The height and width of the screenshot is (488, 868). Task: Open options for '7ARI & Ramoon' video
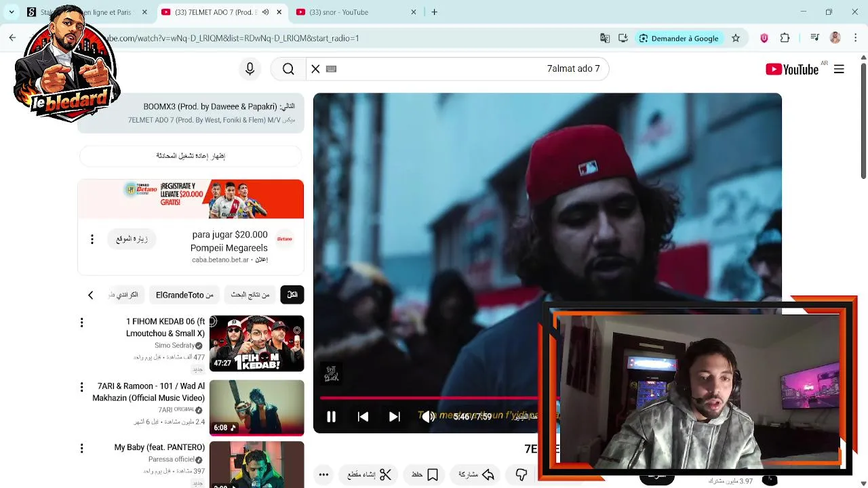click(82, 387)
